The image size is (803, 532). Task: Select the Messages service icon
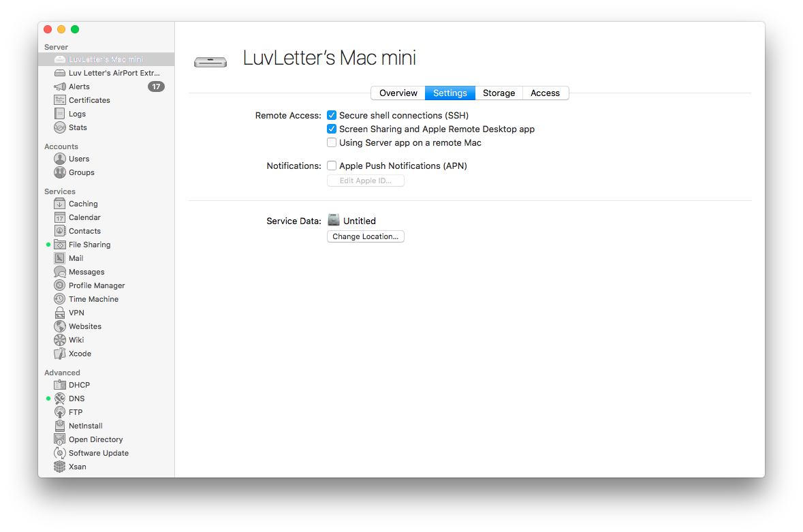60,272
